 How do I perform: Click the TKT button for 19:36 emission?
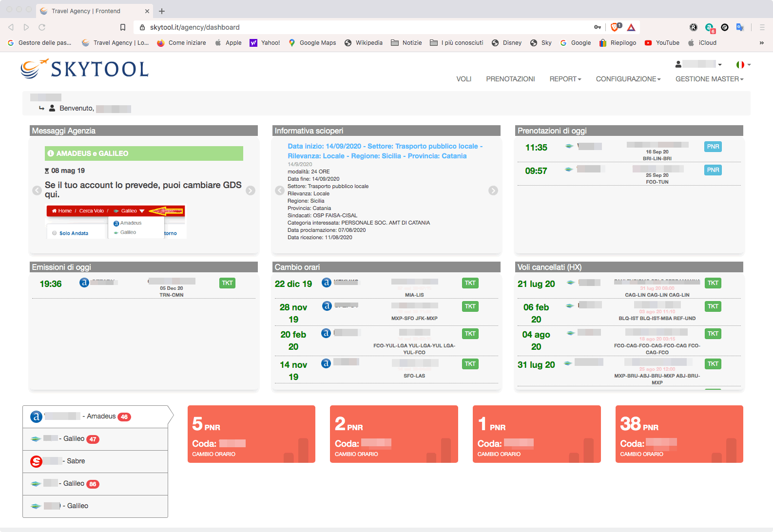pyautogui.click(x=227, y=283)
